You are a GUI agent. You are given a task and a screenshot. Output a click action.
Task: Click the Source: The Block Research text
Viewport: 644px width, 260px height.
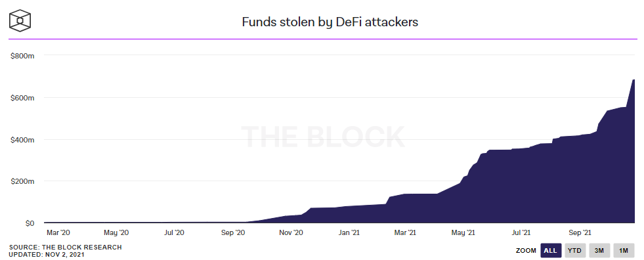65,248
